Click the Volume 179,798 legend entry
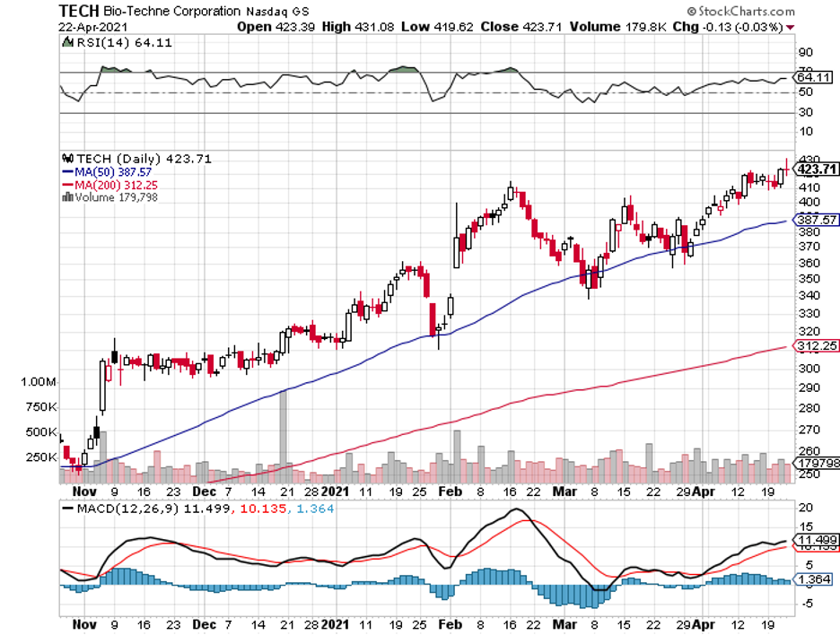 pos(117,197)
